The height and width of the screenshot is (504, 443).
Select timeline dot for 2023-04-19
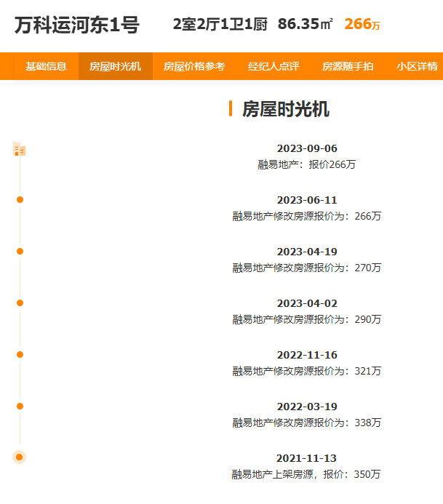pos(20,252)
